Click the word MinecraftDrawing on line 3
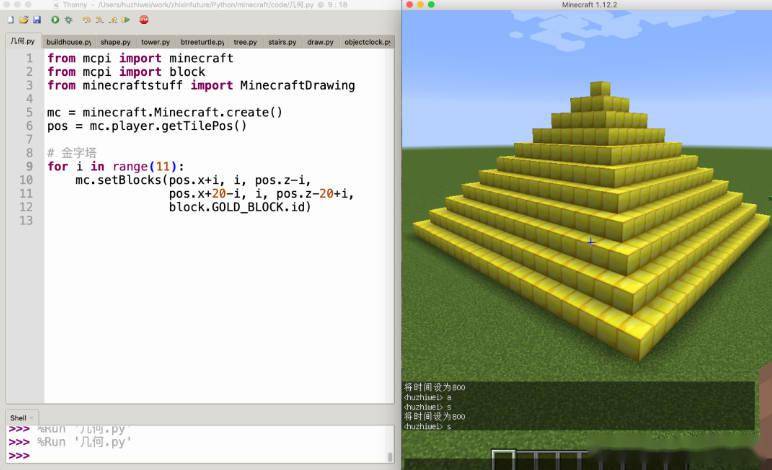The image size is (772, 470). (297, 85)
